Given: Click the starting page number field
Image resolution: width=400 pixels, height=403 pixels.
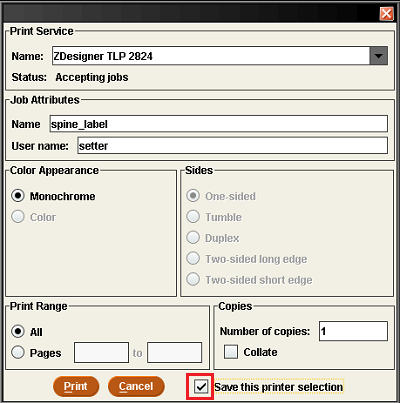Looking at the screenshot, I should (x=101, y=352).
